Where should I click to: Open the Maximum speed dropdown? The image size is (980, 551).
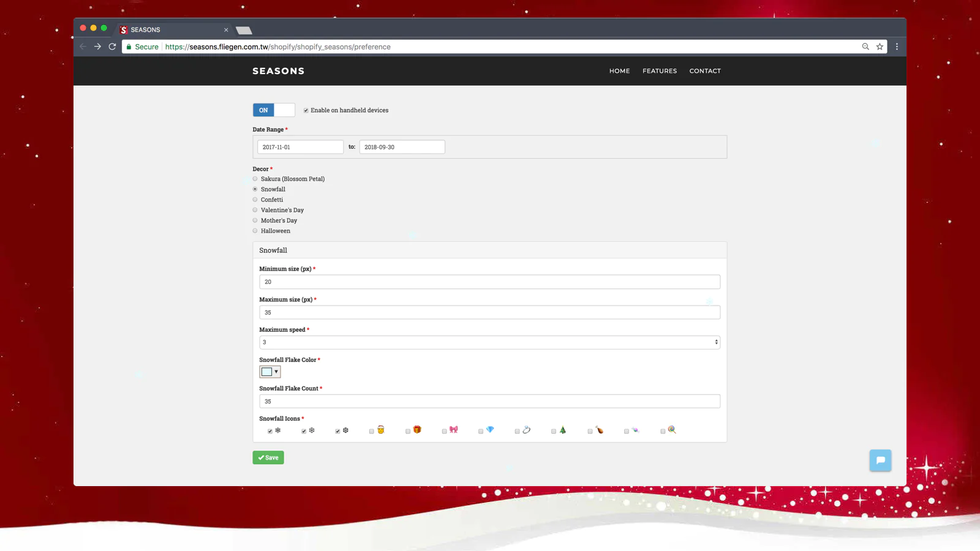pyautogui.click(x=489, y=342)
